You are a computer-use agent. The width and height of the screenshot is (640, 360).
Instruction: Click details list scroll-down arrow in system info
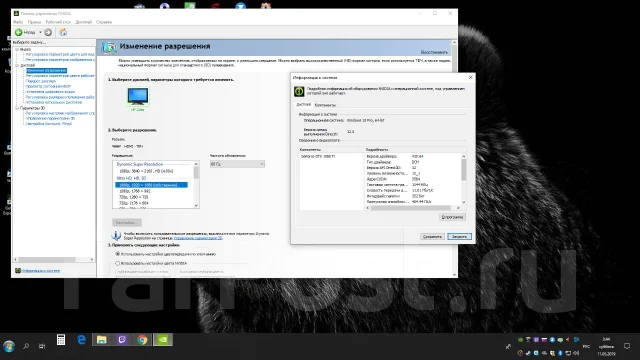click(x=464, y=202)
